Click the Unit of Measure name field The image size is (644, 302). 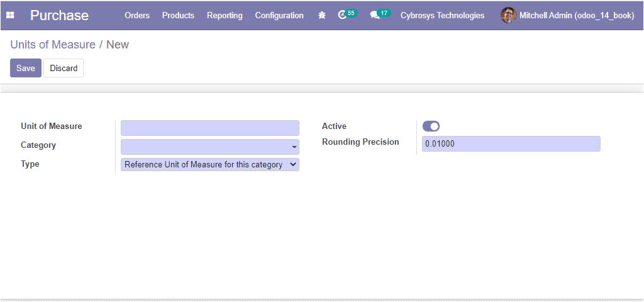(210, 128)
